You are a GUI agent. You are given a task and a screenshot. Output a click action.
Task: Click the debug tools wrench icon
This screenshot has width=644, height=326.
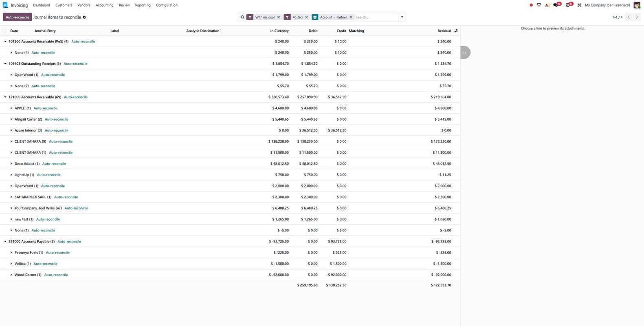pyautogui.click(x=579, y=5)
